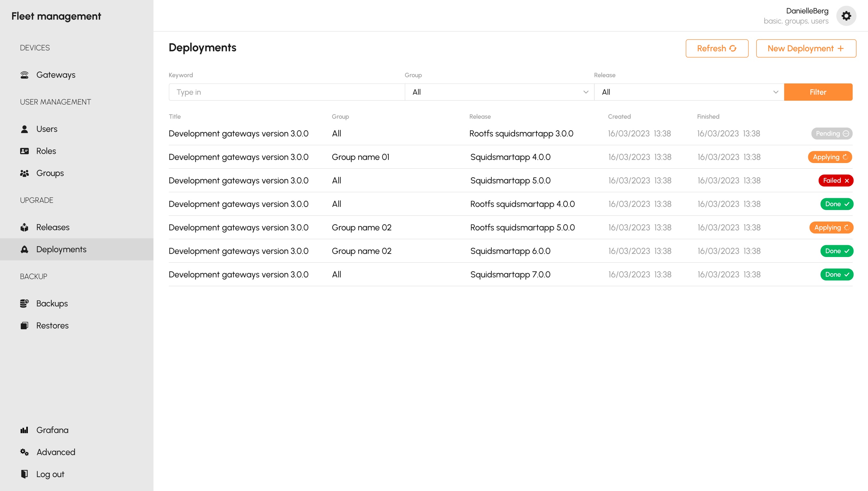
Task: Click the Backups database icon
Action: pyautogui.click(x=24, y=303)
